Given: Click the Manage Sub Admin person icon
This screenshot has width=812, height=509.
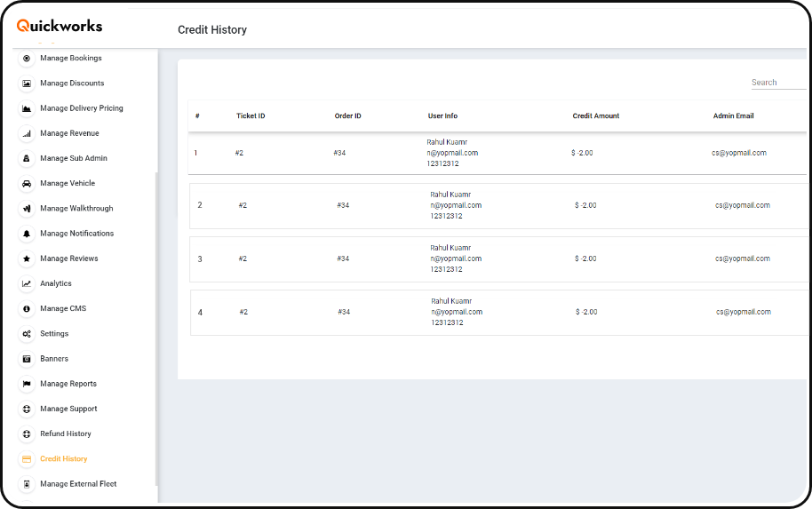Looking at the screenshot, I should [x=27, y=158].
